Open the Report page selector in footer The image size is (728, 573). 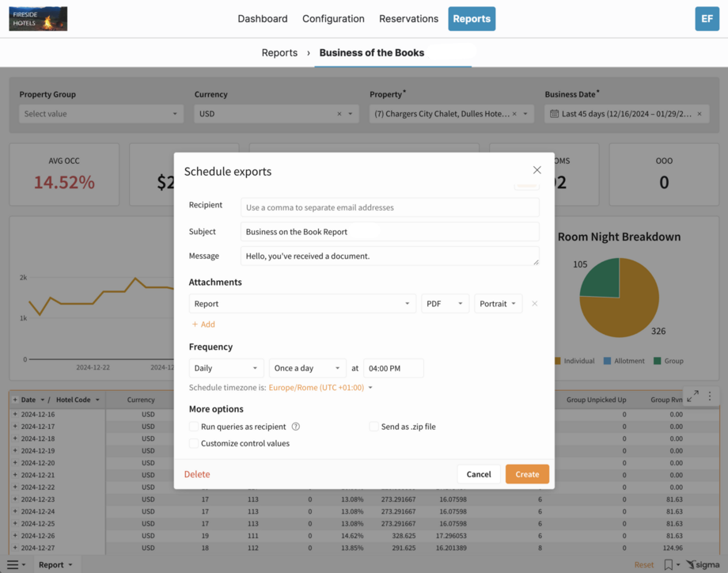[55, 564]
